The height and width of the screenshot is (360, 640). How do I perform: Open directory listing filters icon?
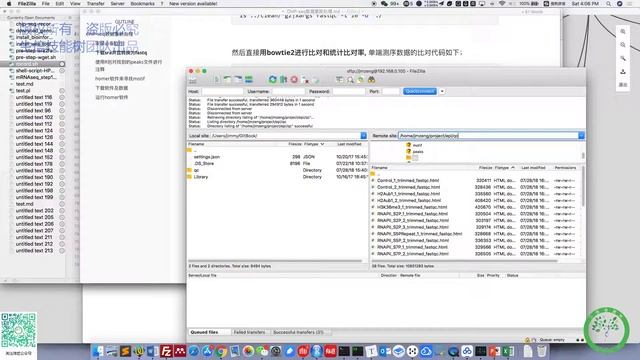(339, 80)
